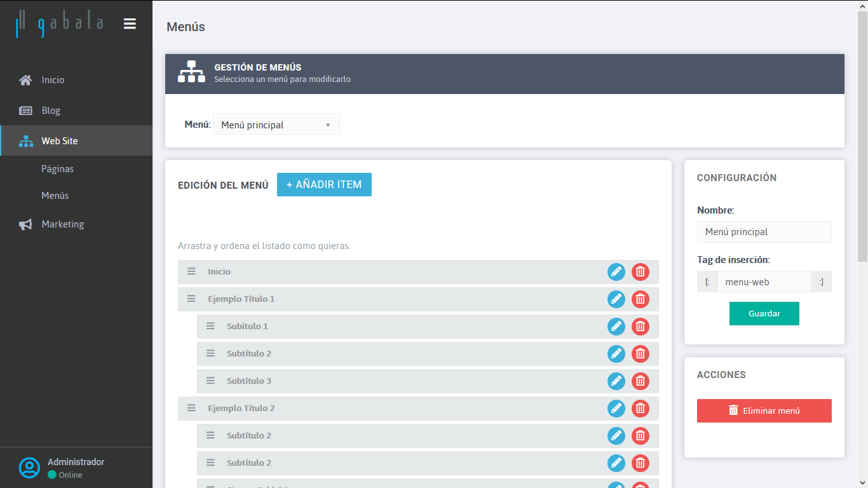Viewport: 868px width, 488px height.
Task: Click the sitemap icon in Gestión de Menús header
Action: tap(191, 71)
